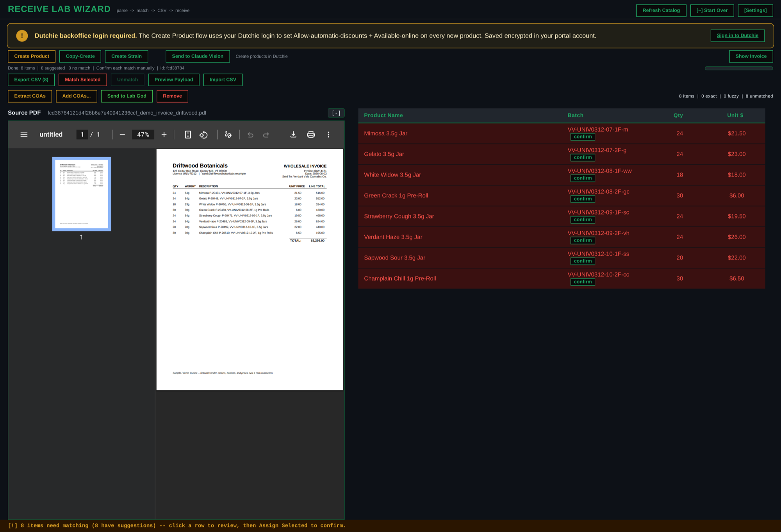781x532 pixels.
Task: Confirm the Champlain Chill 1g Pre-Roll match
Action: 583,282
